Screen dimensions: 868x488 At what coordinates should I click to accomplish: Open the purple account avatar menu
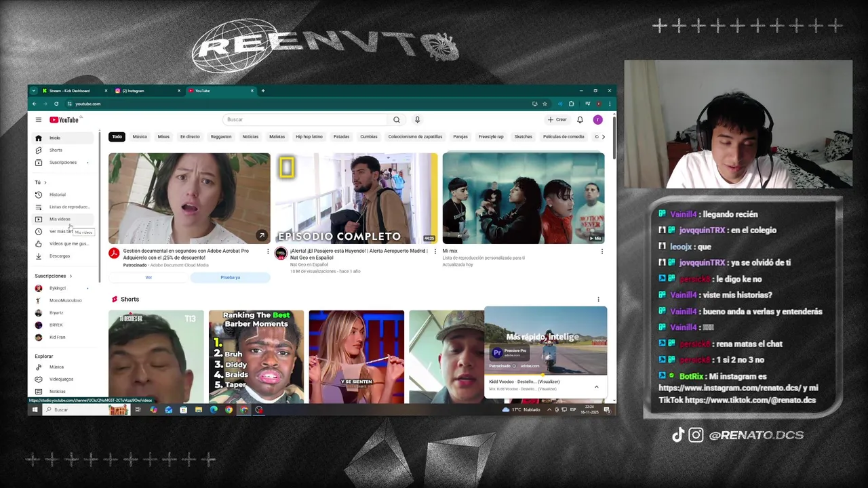[597, 120]
